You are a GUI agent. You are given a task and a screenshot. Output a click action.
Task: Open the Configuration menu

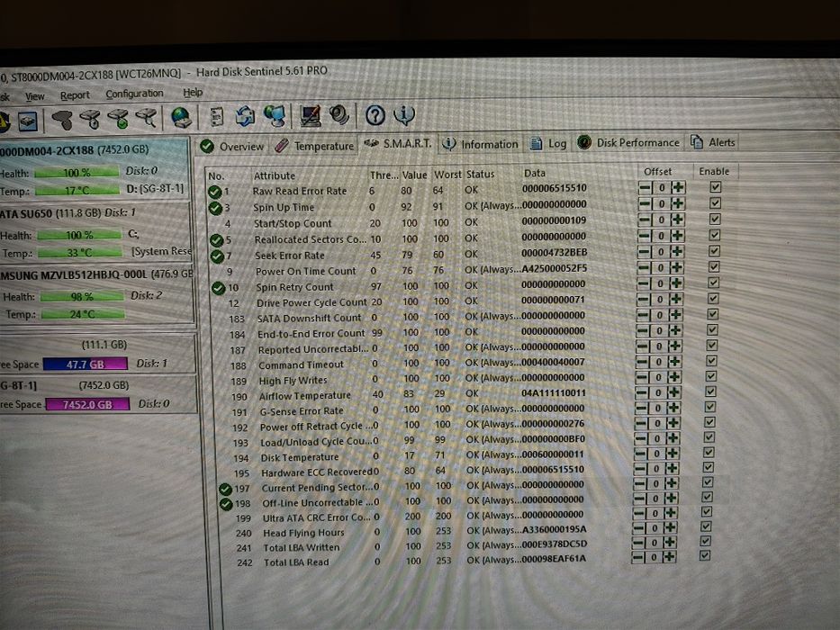134,94
